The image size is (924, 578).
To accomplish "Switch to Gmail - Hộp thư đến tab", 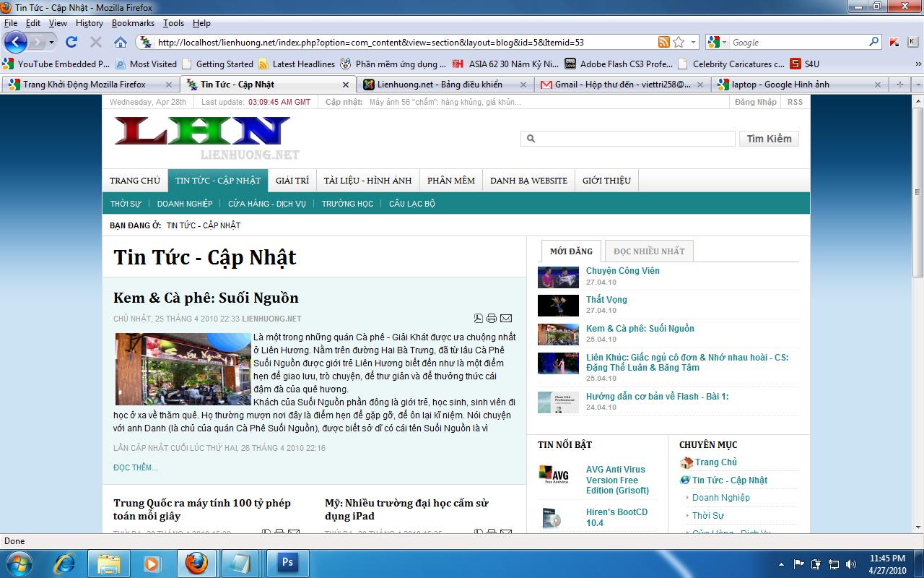I will click(x=623, y=85).
